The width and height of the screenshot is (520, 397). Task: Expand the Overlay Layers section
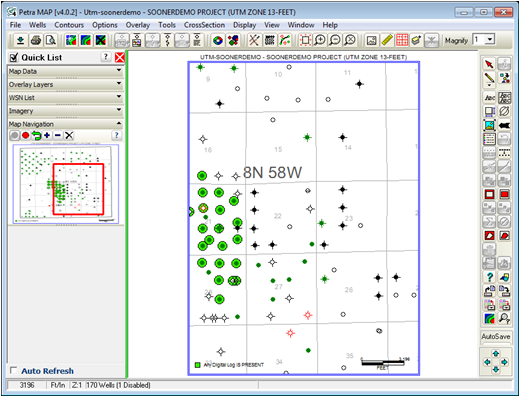pyautogui.click(x=65, y=84)
